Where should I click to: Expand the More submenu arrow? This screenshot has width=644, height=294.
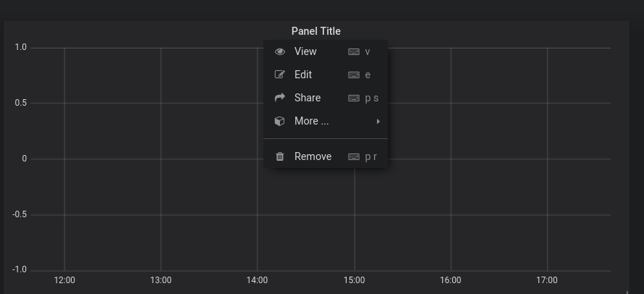tap(378, 122)
